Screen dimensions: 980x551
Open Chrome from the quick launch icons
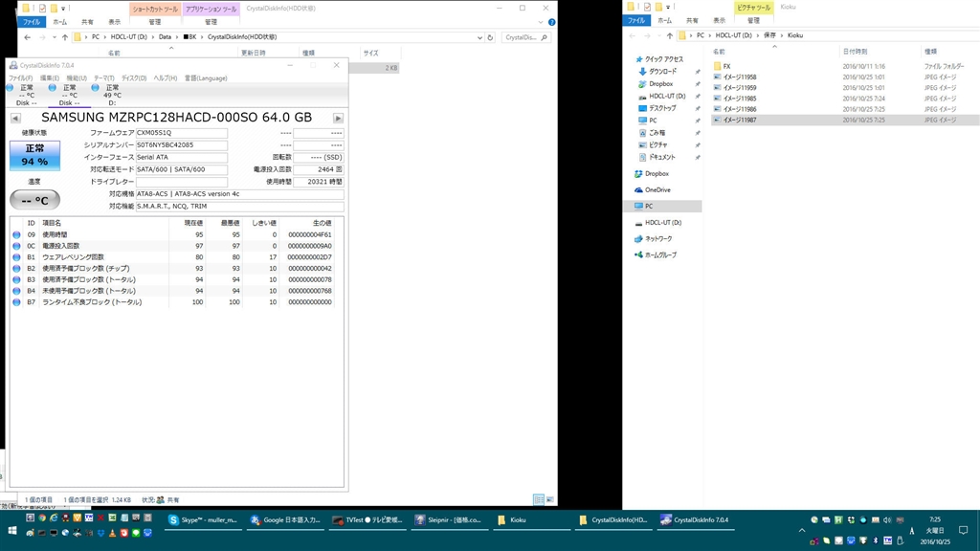coord(42,518)
